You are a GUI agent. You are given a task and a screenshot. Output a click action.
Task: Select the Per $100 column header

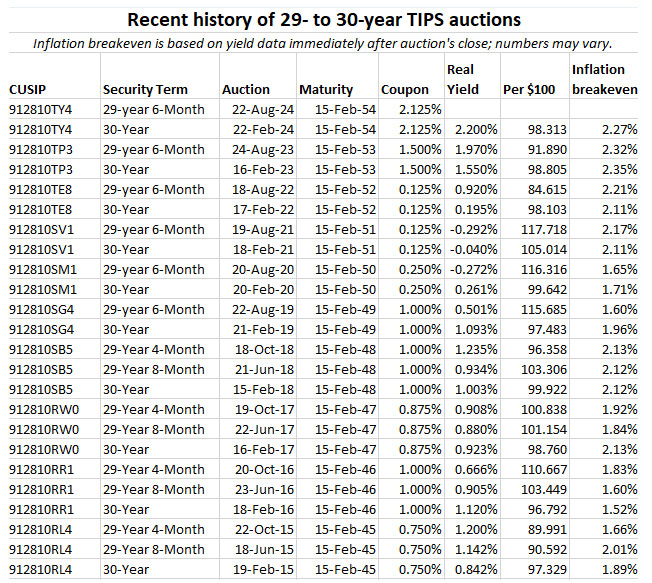point(528,89)
